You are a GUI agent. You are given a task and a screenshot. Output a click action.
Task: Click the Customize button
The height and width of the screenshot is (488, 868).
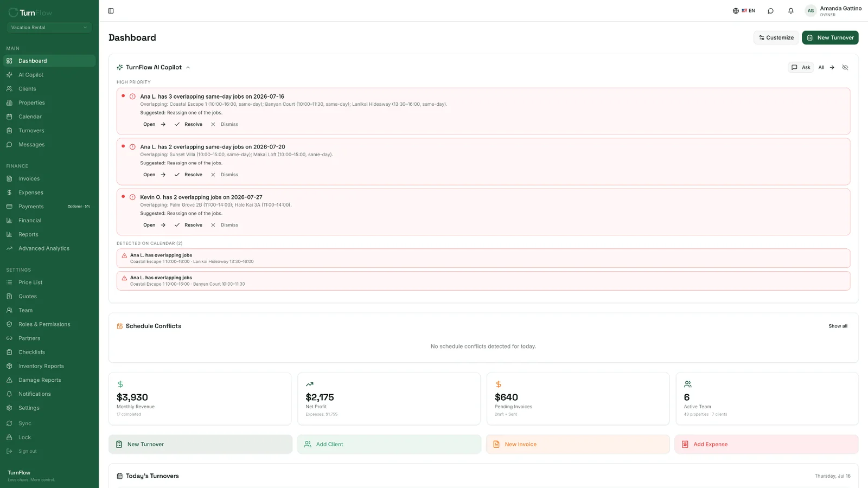[776, 37]
